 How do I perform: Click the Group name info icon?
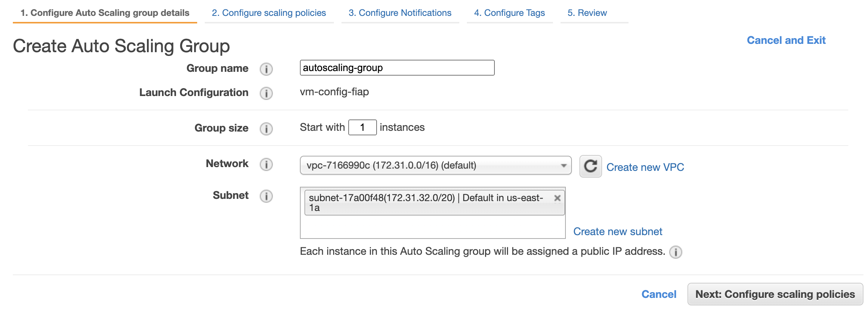coord(266,69)
